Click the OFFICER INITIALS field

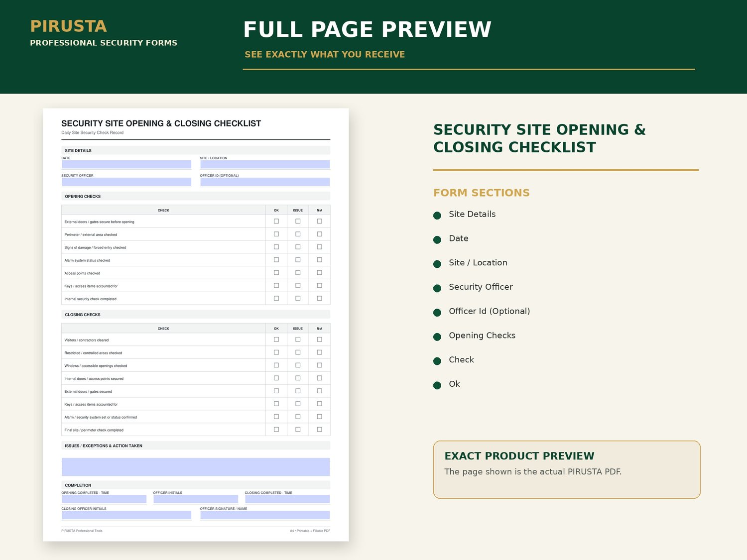tap(196, 499)
